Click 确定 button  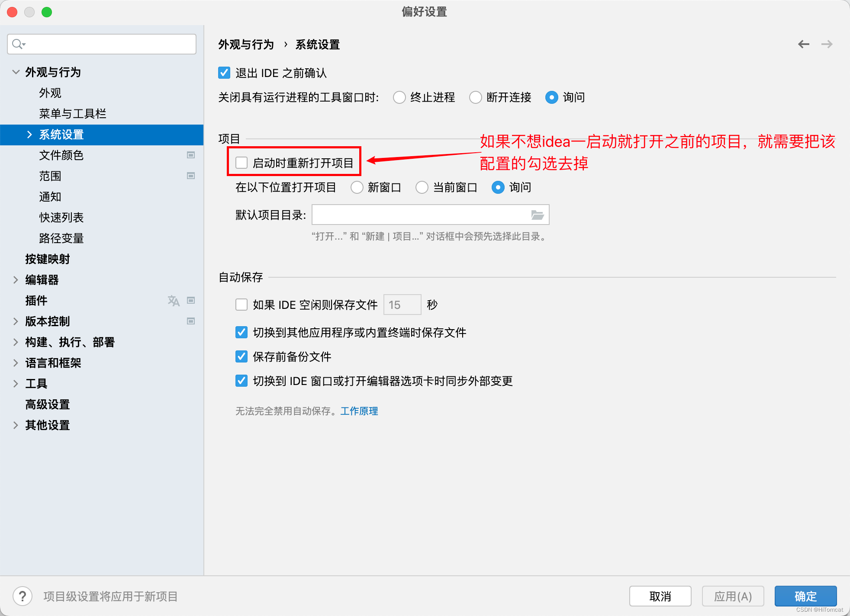click(805, 597)
